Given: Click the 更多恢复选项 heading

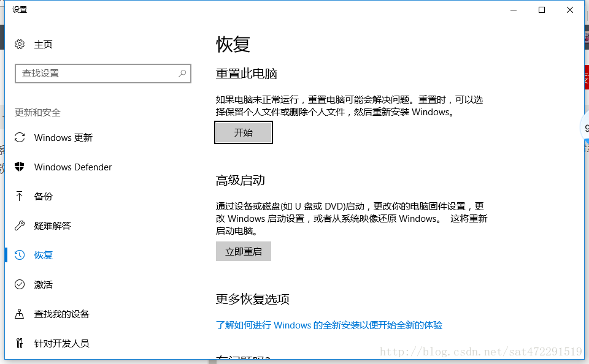Looking at the screenshot, I should [252, 298].
